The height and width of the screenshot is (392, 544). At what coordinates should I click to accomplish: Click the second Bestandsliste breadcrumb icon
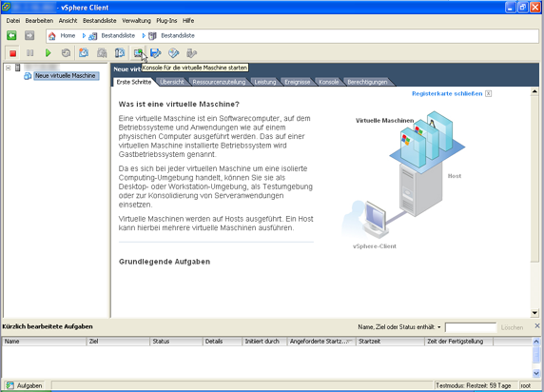153,36
